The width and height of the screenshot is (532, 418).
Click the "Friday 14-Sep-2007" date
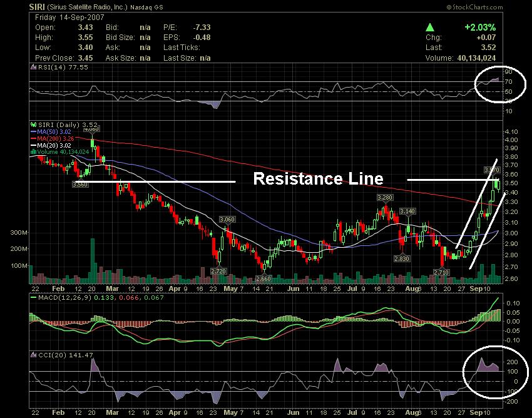click(69, 18)
